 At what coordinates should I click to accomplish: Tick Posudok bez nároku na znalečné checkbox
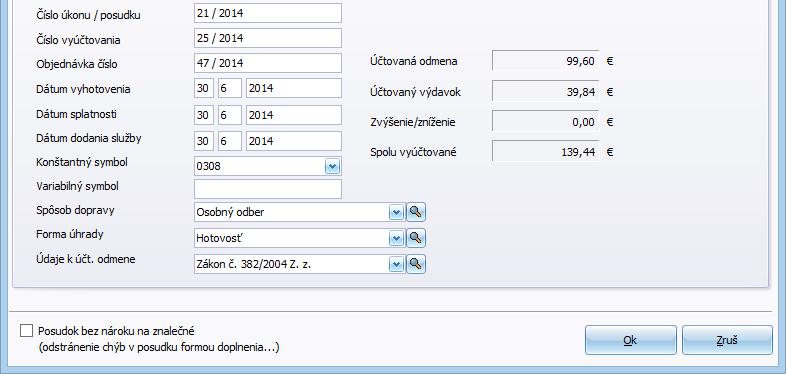click(x=26, y=331)
